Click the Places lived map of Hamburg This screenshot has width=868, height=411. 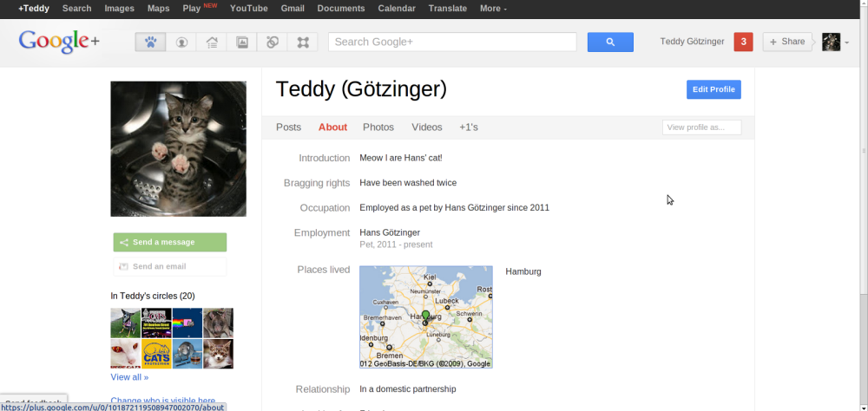425,317
